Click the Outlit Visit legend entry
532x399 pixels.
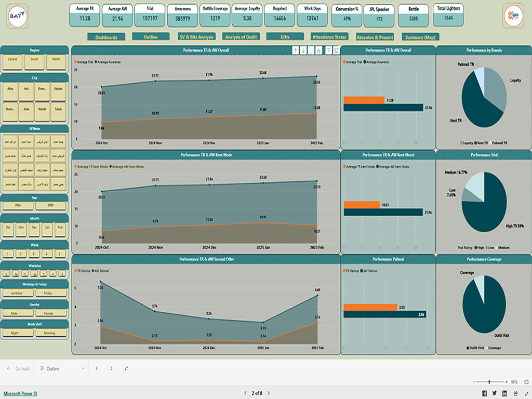point(475,348)
